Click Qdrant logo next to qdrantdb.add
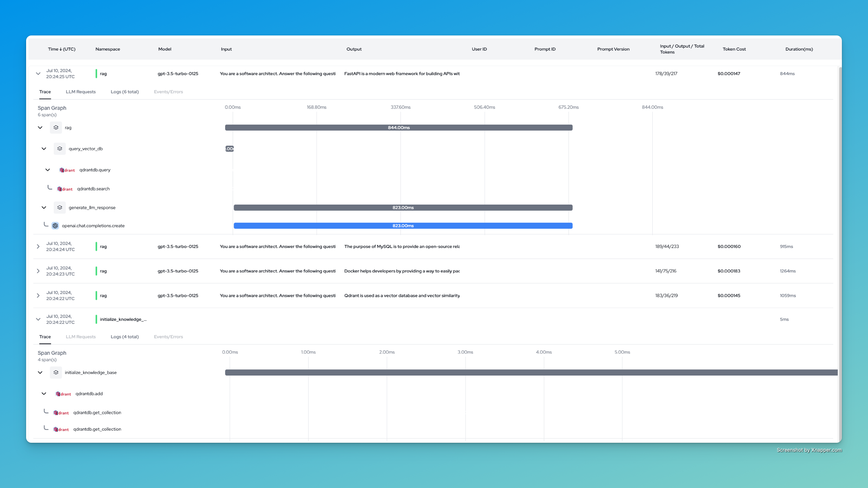Screen dimensions: 868x488 click(63, 394)
